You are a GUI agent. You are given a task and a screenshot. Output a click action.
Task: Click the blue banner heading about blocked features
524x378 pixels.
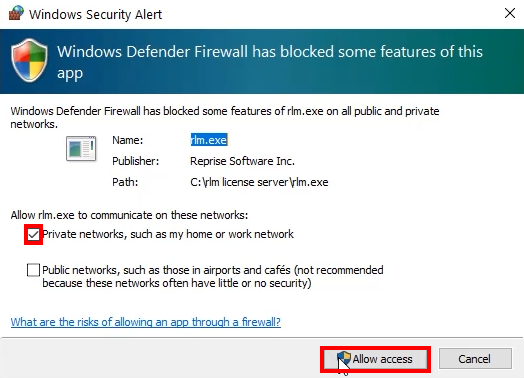tap(270, 62)
